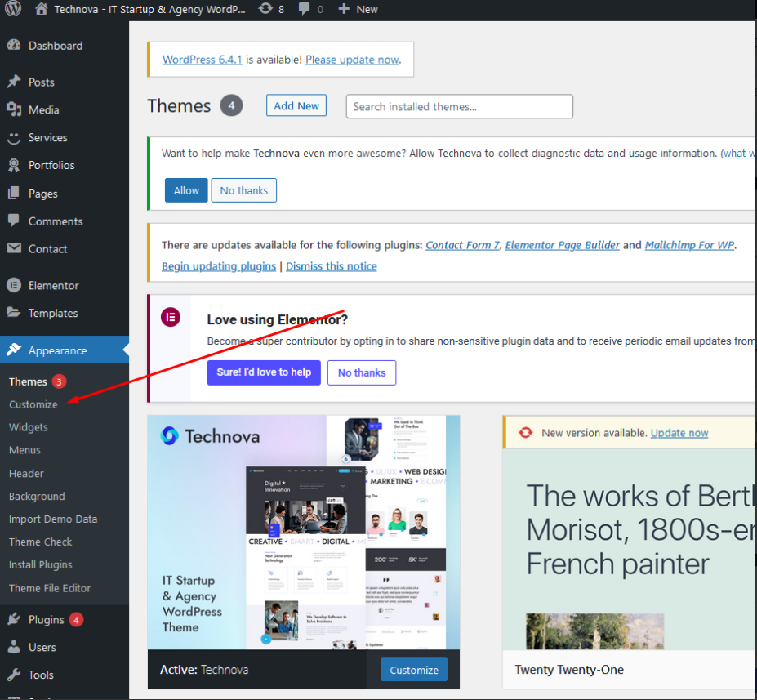The width and height of the screenshot is (757, 700).
Task: Click the Portfolios award icon
Action: point(14,165)
